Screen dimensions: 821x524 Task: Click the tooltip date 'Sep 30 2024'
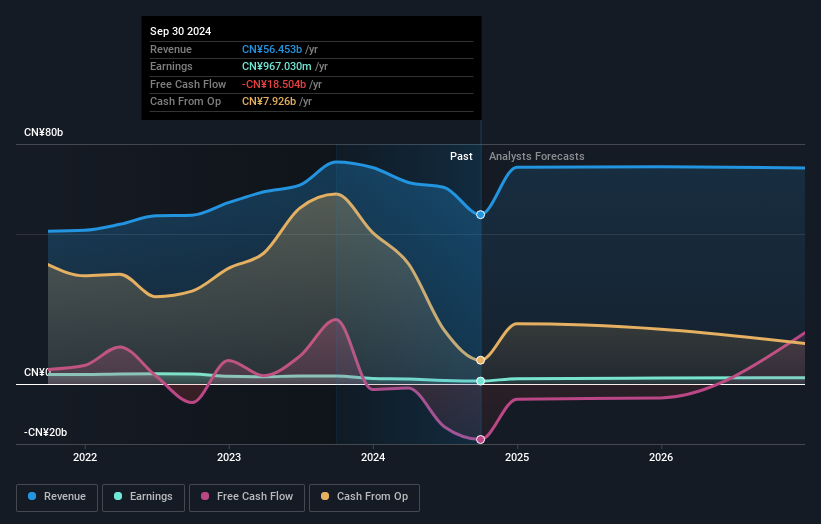[181, 31]
